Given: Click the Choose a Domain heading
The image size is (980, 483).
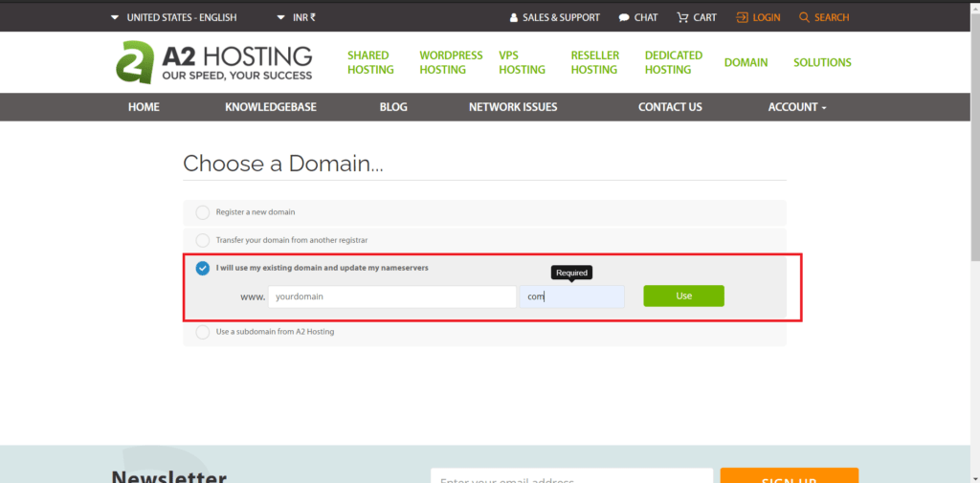Looking at the screenshot, I should click(x=283, y=164).
